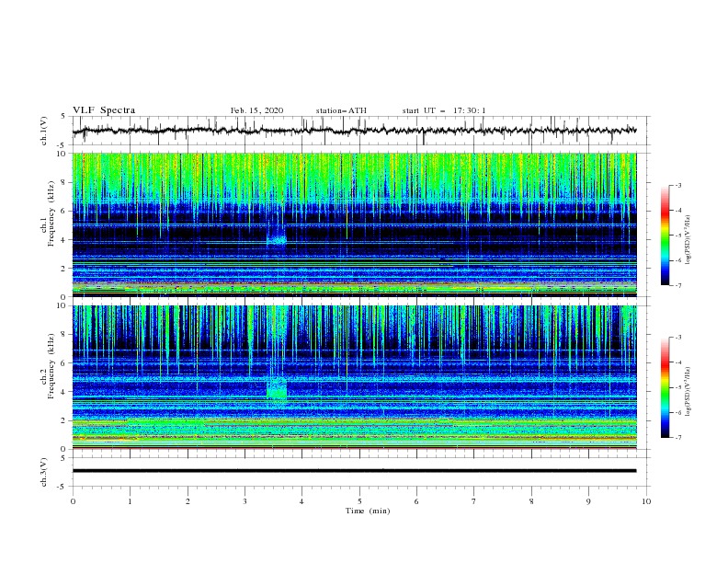Click the lower PSD color scale bar
This screenshot has height=563, width=728.
(665, 387)
